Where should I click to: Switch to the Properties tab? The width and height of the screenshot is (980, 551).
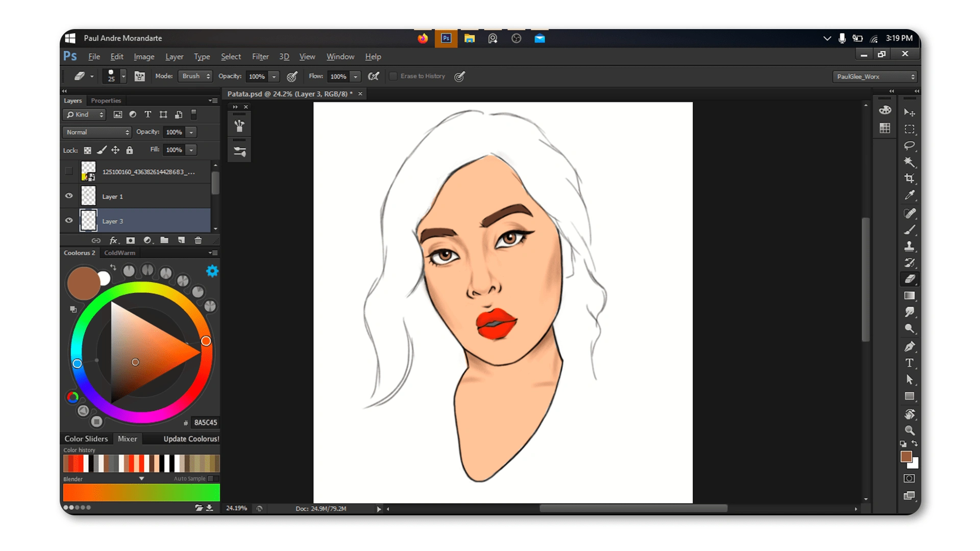click(106, 101)
